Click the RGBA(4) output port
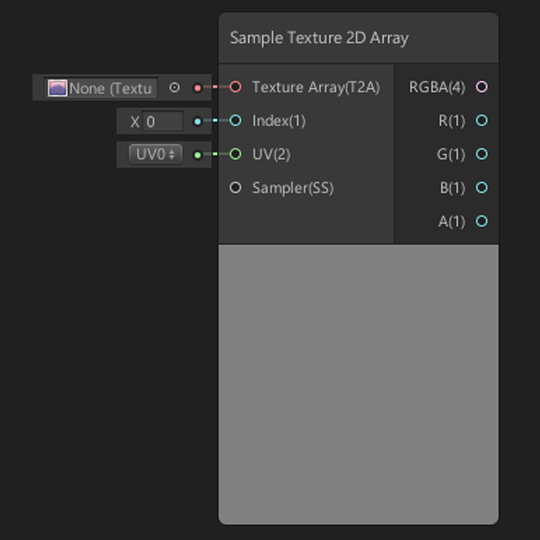The width and height of the screenshot is (540, 540). [x=481, y=87]
